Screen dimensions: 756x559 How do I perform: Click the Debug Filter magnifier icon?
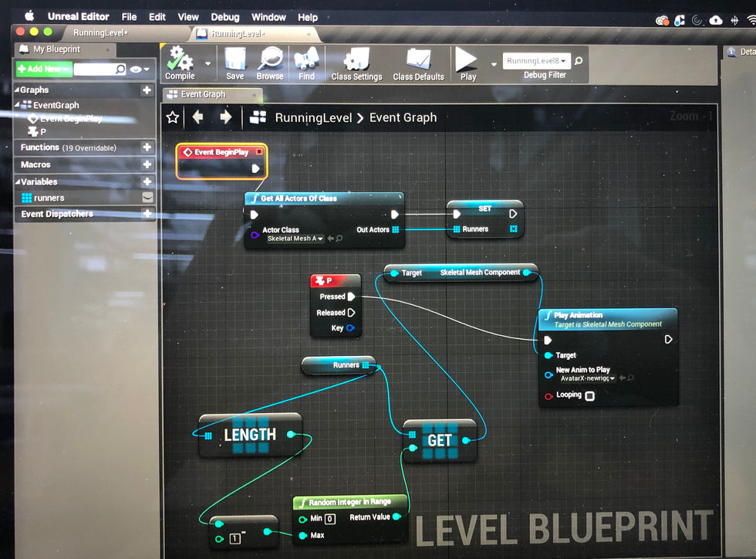pos(579,61)
